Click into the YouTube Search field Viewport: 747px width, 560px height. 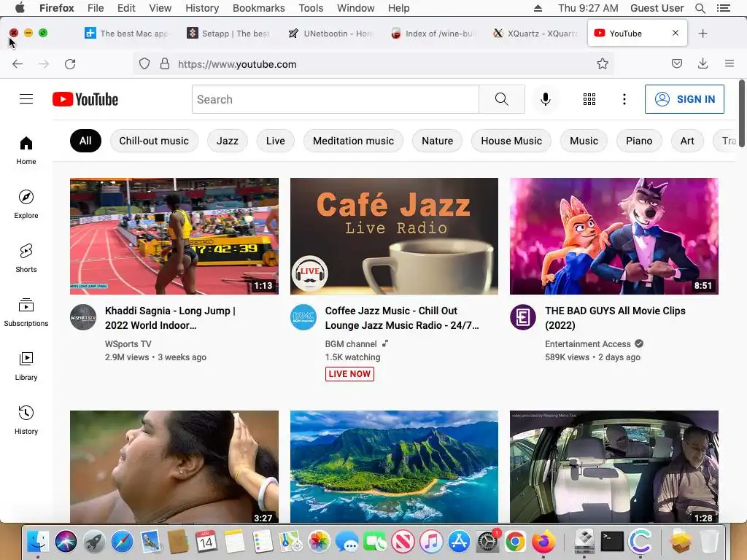click(336, 99)
